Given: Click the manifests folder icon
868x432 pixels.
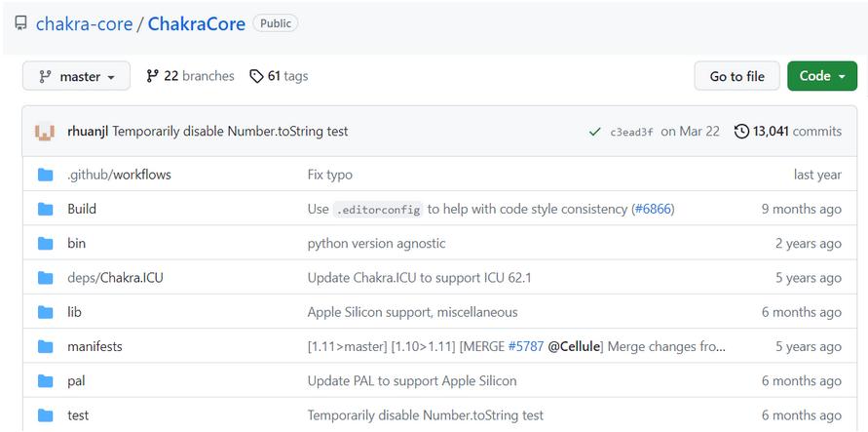Looking at the screenshot, I should pyautogui.click(x=45, y=346).
